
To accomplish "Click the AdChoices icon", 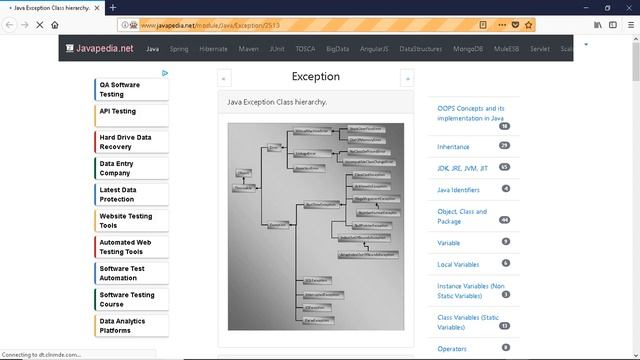I will click(165, 73).
